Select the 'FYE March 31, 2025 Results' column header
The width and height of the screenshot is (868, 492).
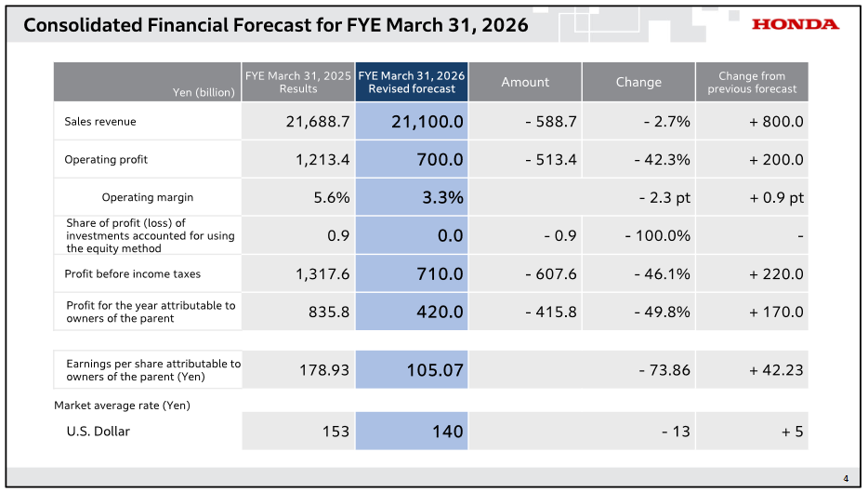tap(298, 82)
